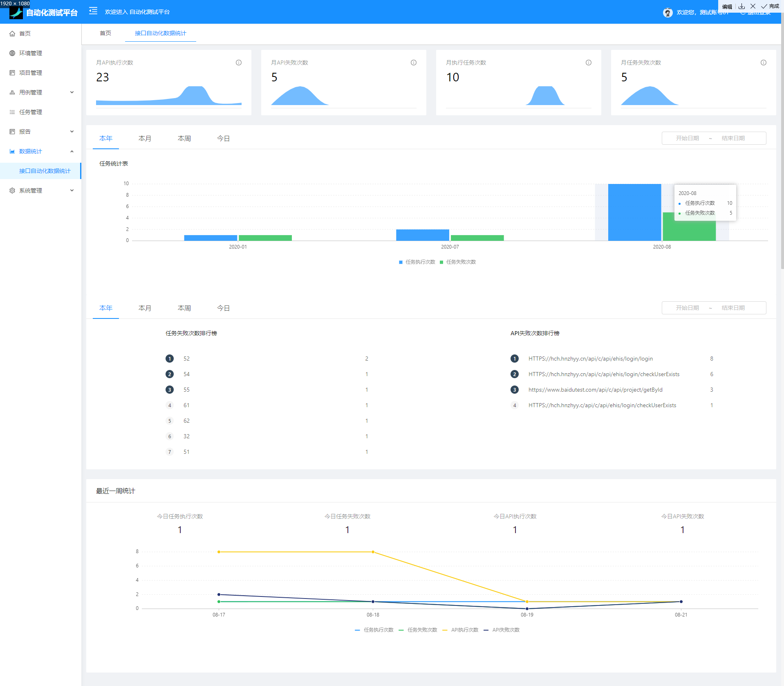Click task ranking row 54
This screenshot has height=686, width=784.
267,374
